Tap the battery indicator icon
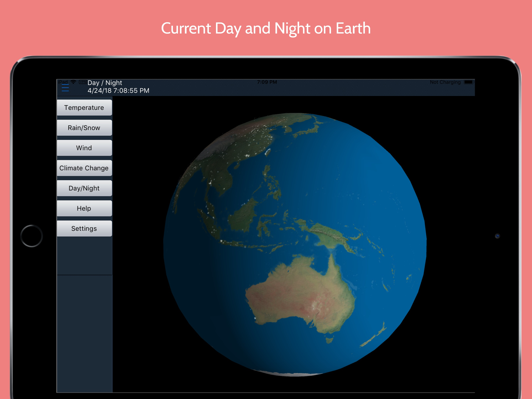 (x=468, y=82)
